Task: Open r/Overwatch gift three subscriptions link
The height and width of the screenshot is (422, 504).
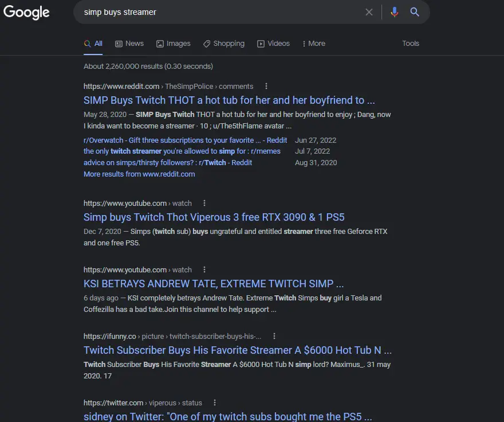Action: point(185,140)
